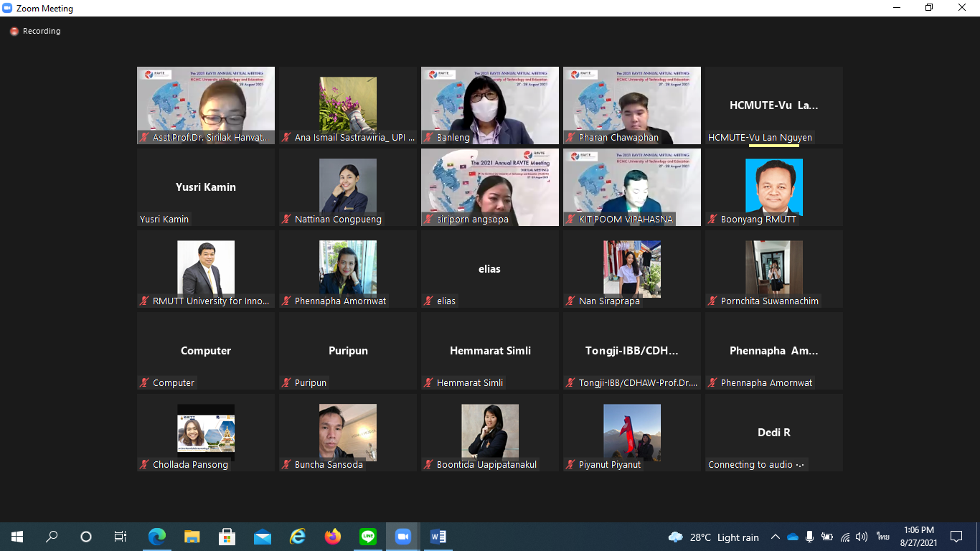Select Chollada Pansong participant tile
The height and width of the screenshot is (551, 980).
206,433
